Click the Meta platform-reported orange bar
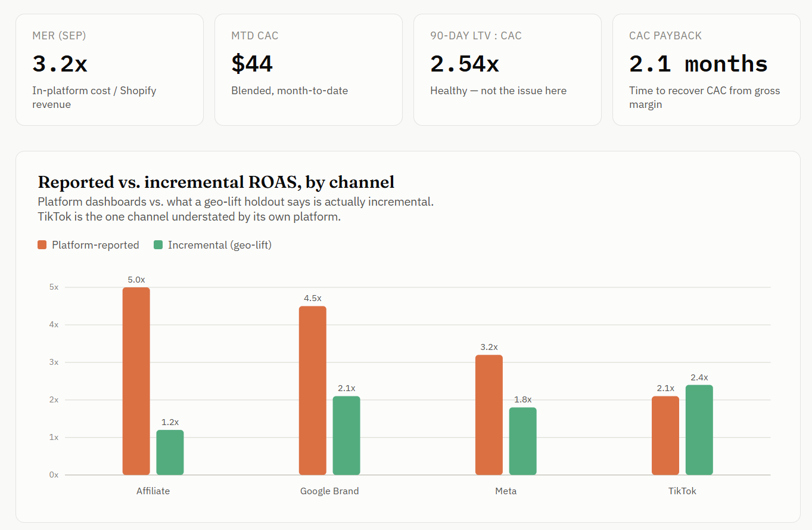This screenshot has height=530, width=812. [x=489, y=415]
